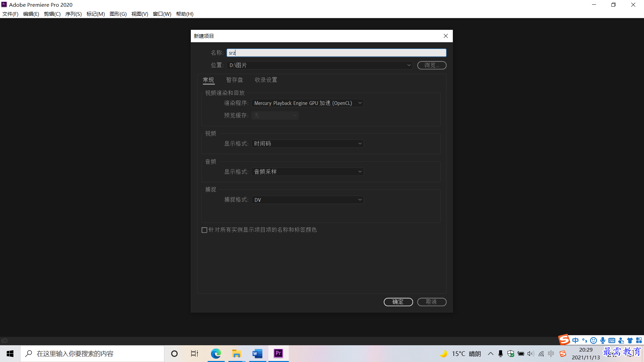Open the 帮助(H) menu
The width and height of the screenshot is (644, 362).
(184, 14)
